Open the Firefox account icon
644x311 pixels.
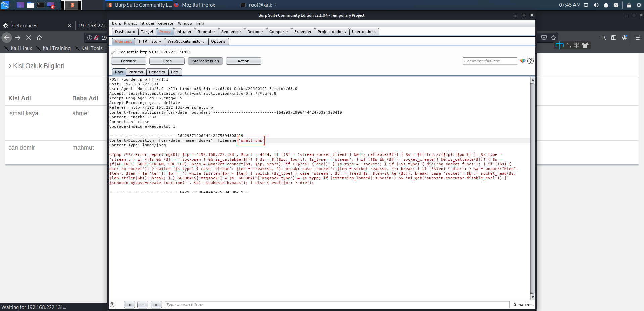pyautogui.click(x=625, y=38)
